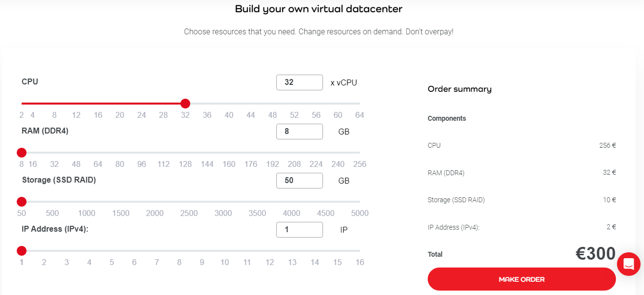644x295 pixels.
Task: Focus the RAM GB input field
Action: pyautogui.click(x=299, y=132)
